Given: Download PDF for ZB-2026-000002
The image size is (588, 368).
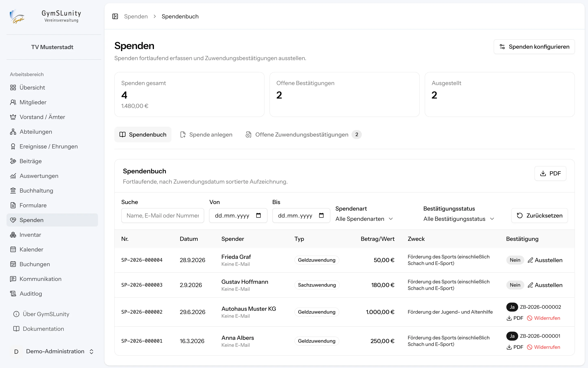Looking at the screenshot, I should [515, 318].
